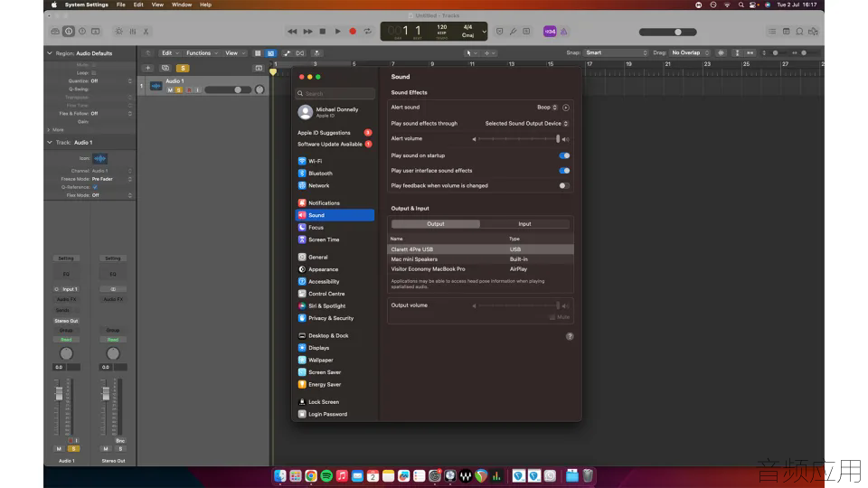Open the Library in Logic Pro toolbar

tap(55, 32)
